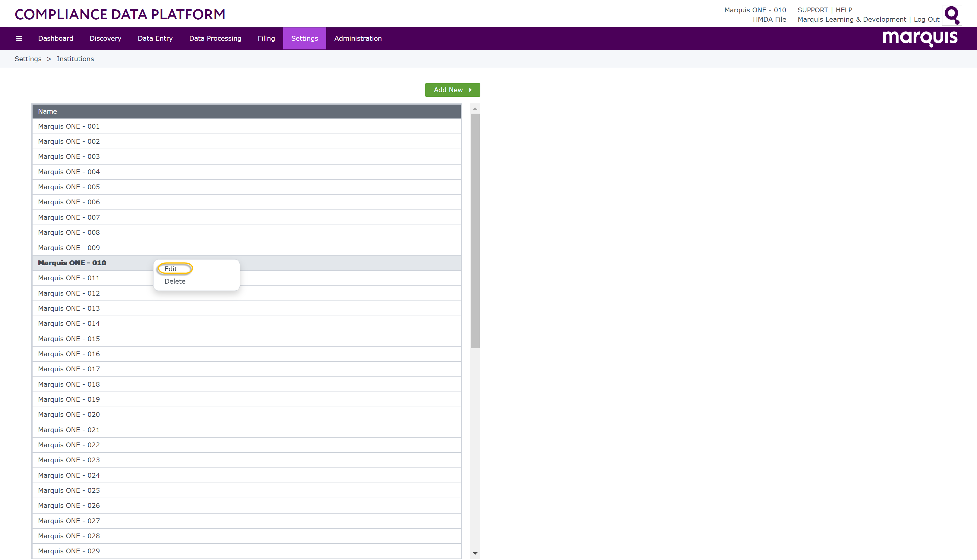977x560 pixels.
Task: Click the Add New button
Action: click(x=453, y=90)
